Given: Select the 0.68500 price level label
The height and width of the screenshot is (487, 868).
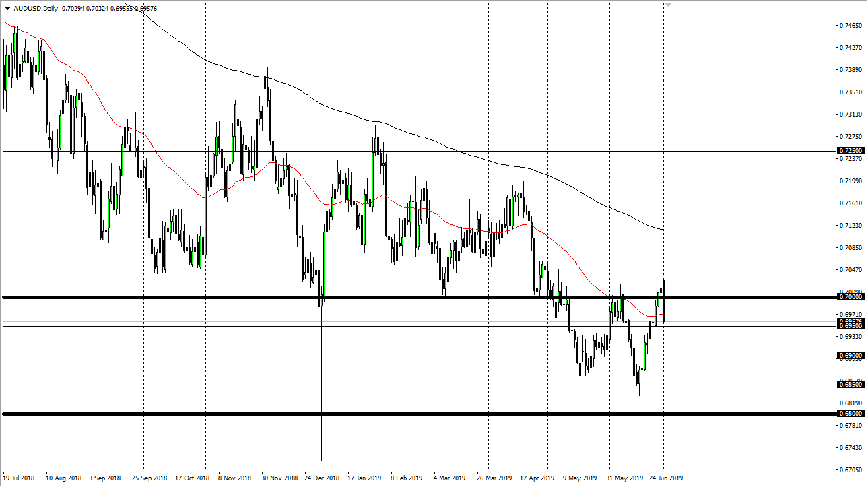Looking at the screenshot, I should [850, 384].
